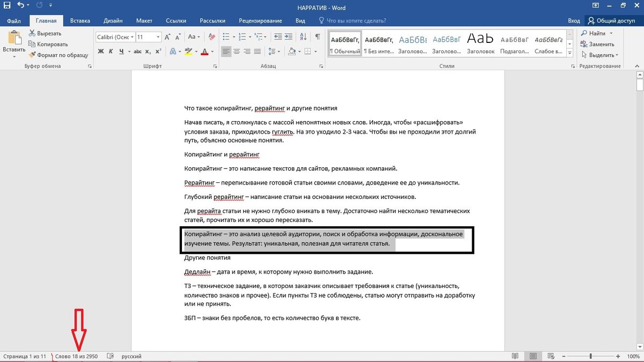Click the Paste (Вставить) clipboard icon

pyautogui.click(x=14, y=39)
